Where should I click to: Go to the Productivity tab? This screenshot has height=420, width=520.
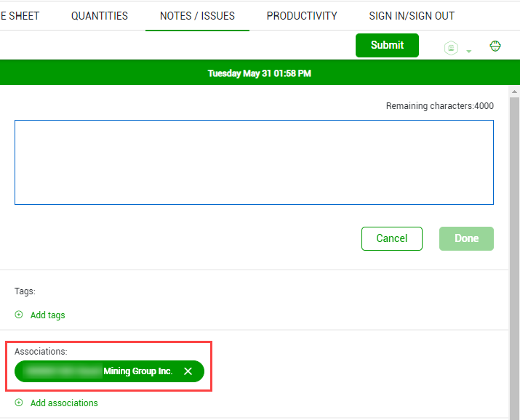[x=302, y=15]
